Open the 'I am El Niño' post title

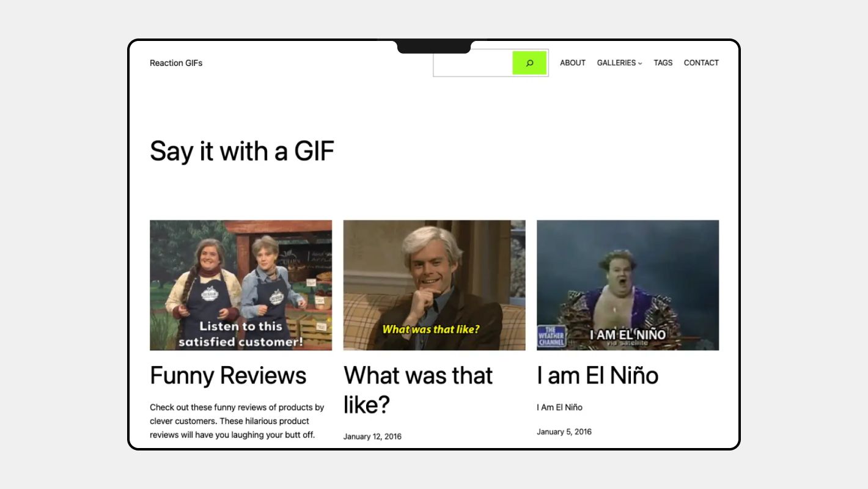(598, 375)
